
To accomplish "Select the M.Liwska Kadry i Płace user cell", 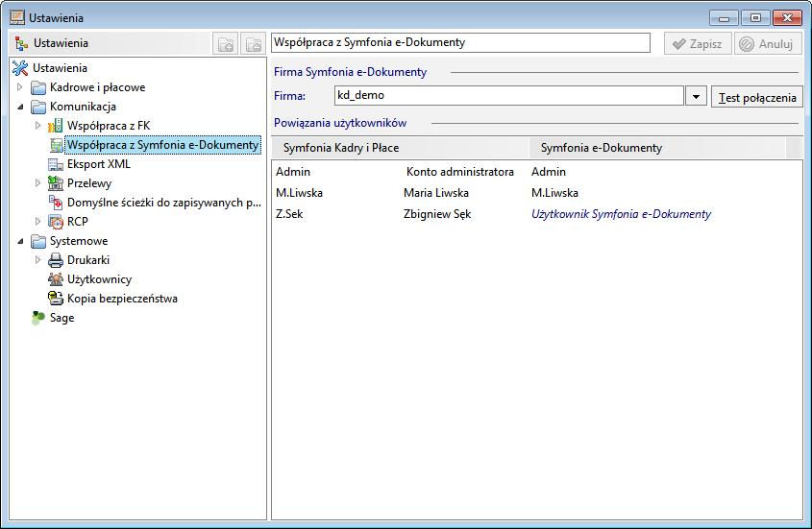I will 299,193.
